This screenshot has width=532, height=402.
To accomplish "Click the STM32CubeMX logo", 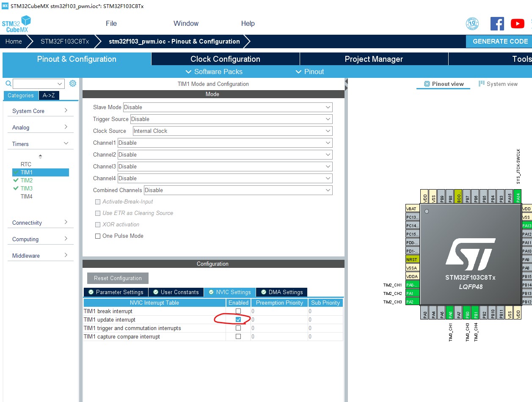I will [x=17, y=23].
